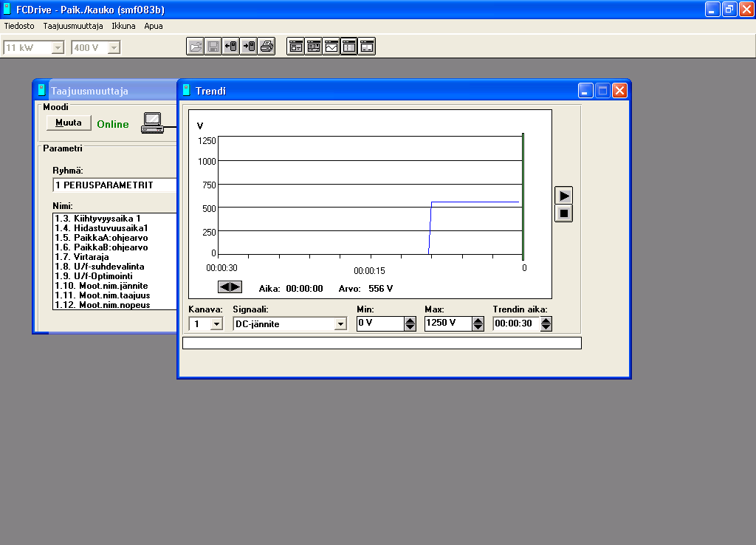
Task: Click the trend cursor left-right arrows button
Action: coord(230,287)
